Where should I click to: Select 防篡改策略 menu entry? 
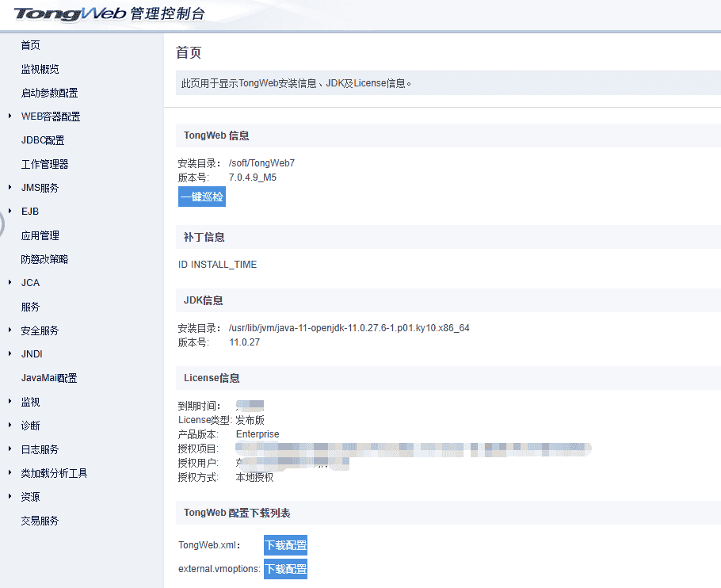click(x=44, y=259)
